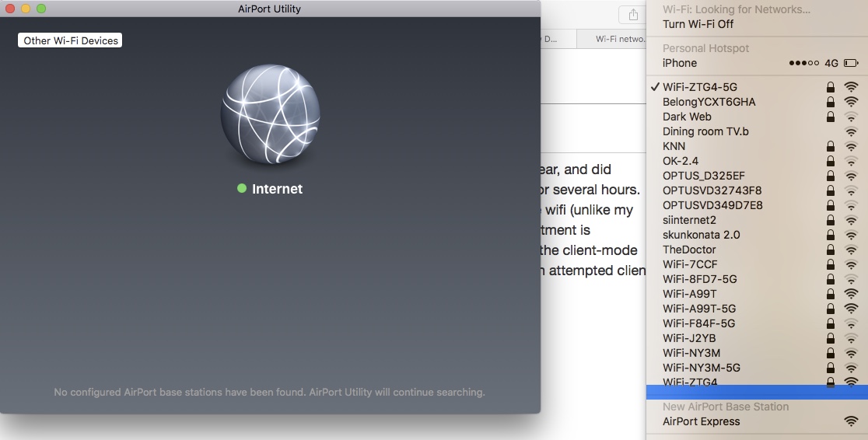Click the iPhone hotspot battery icon

coord(851,63)
